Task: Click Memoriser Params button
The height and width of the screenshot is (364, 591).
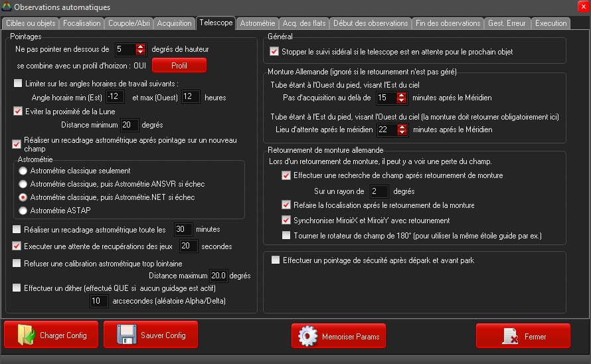Action: pos(339,335)
